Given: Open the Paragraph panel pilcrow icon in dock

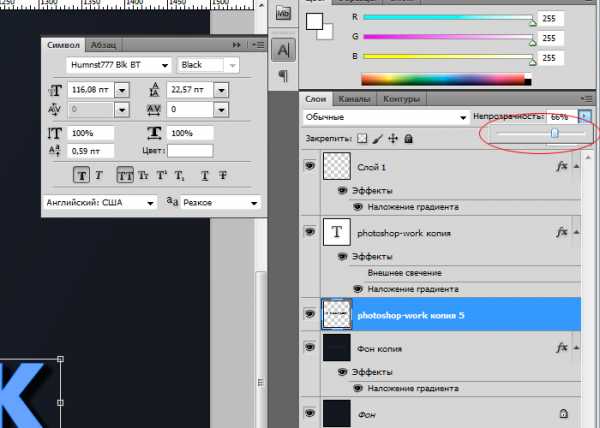Looking at the screenshot, I should (x=283, y=76).
